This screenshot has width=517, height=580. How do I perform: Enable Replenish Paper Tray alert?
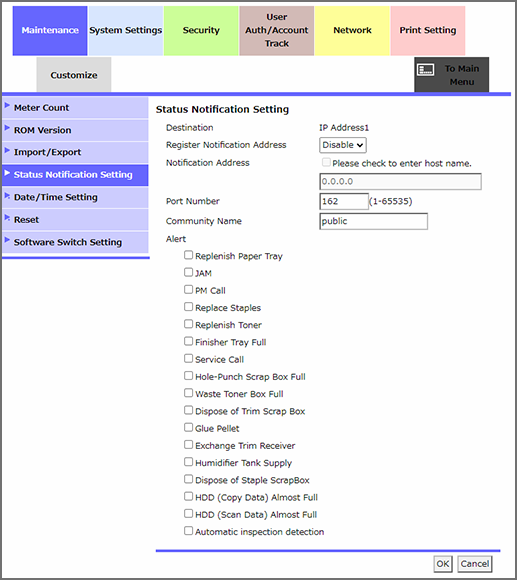(189, 255)
